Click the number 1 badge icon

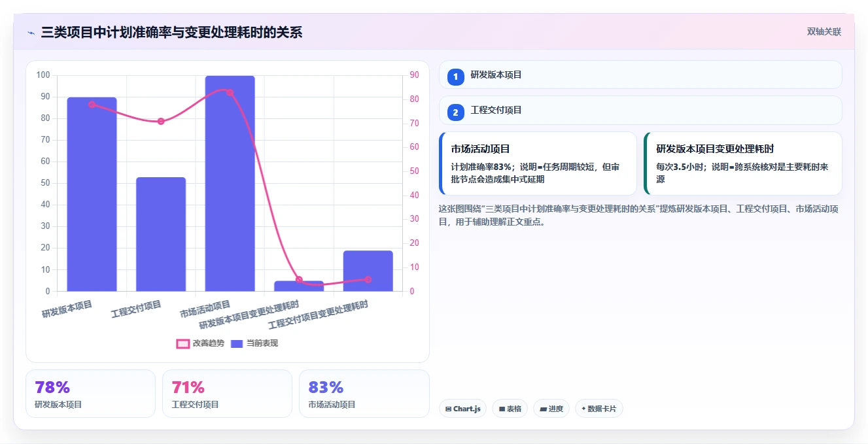456,77
